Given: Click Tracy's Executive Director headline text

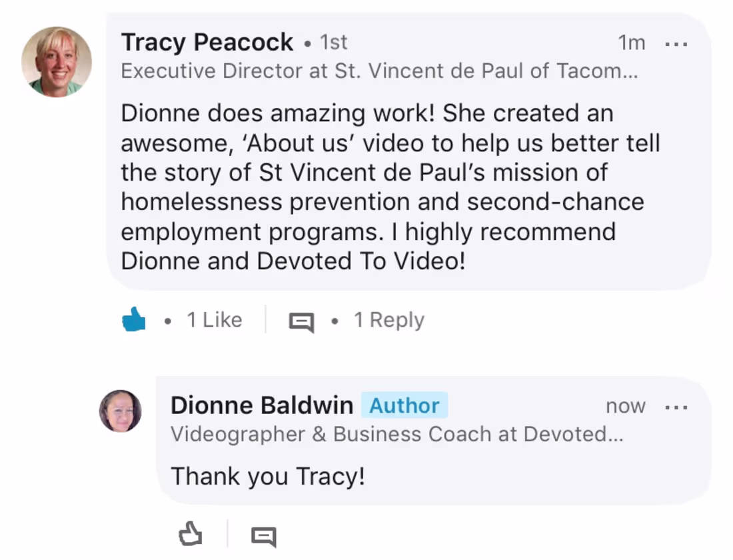Looking at the screenshot, I should click(x=379, y=71).
